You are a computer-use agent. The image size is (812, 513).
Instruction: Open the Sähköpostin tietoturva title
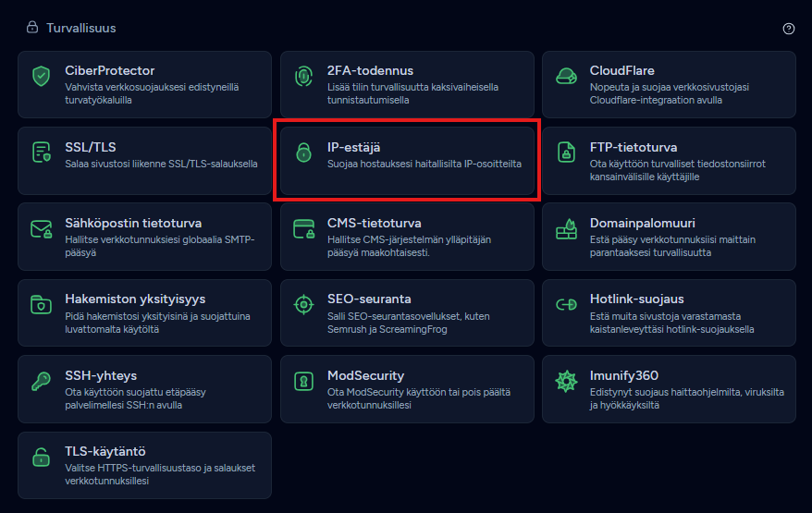(x=133, y=223)
